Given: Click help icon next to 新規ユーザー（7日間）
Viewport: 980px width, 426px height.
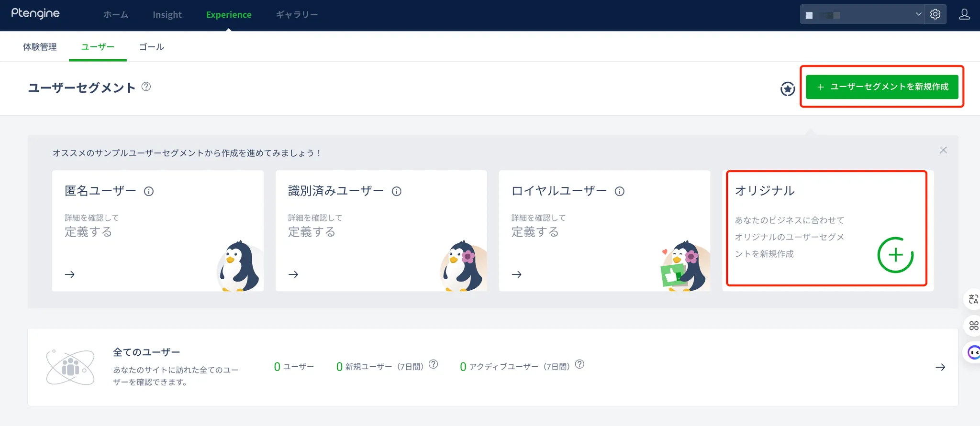Looking at the screenshot, I should click(x=433, y=364).
